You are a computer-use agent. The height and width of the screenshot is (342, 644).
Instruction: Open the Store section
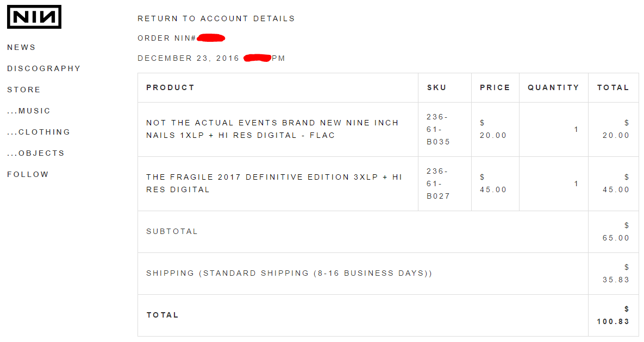pyautogui.click(x=23, y=90)
